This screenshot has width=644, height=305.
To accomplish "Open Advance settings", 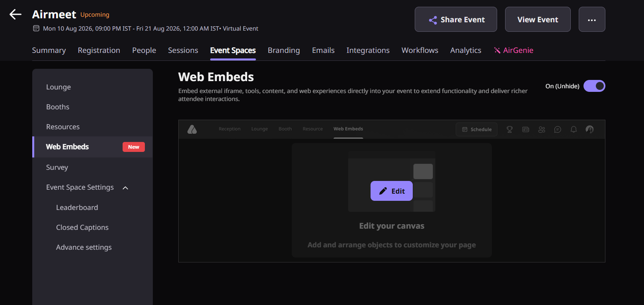I will [84, 247].
